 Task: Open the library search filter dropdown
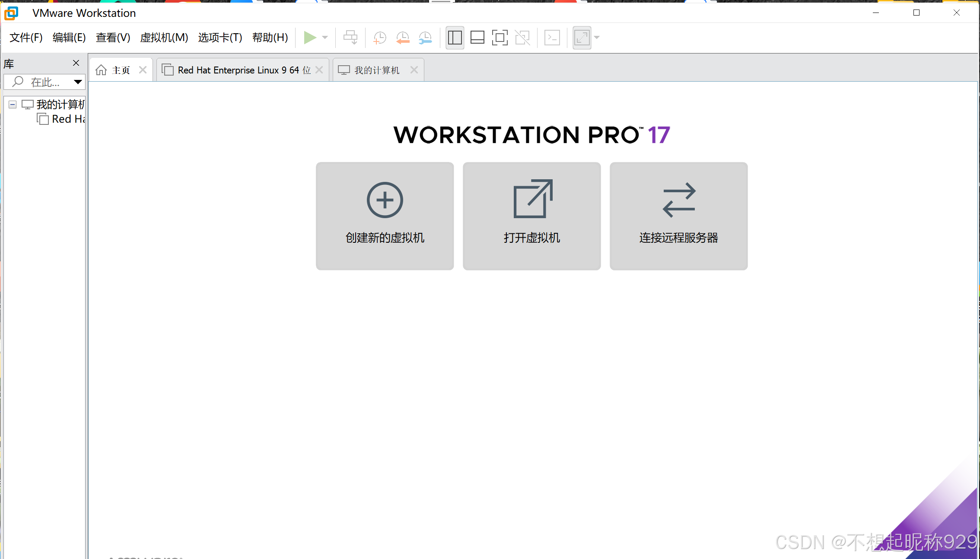(x=78, y=82)
